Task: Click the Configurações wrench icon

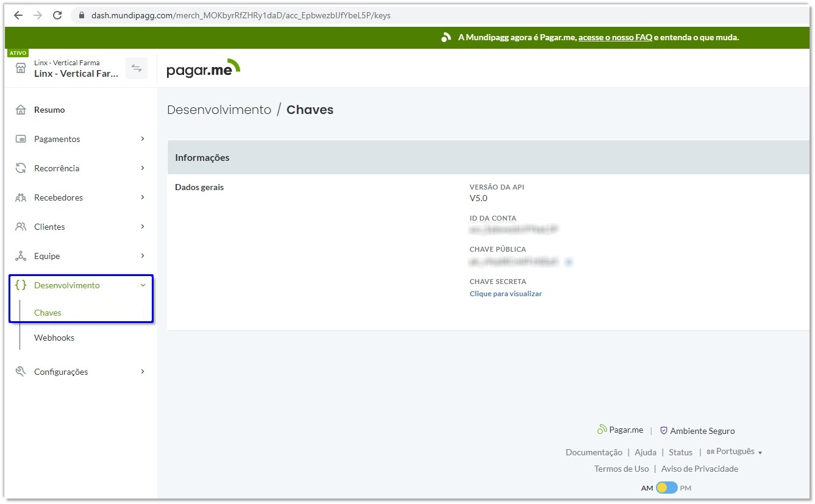Action: click(21, 372)
